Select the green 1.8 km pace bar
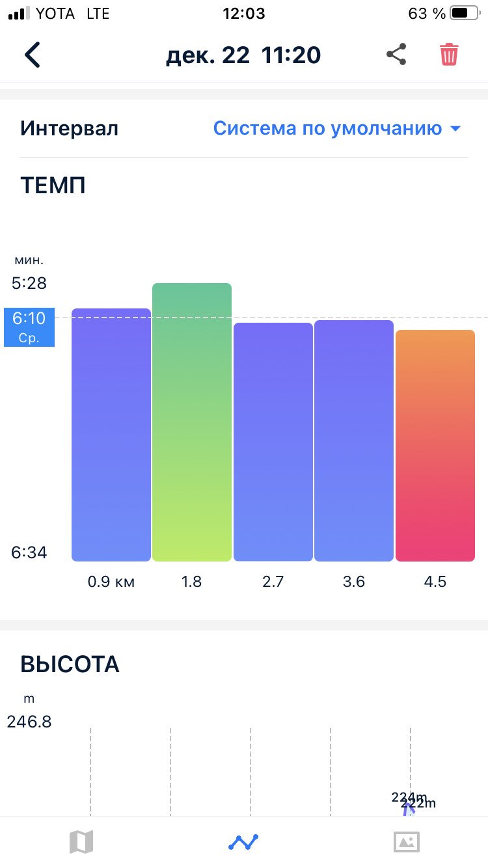This screenshot has height=868, width=488. pyautogui.click(x=192, y=422)
